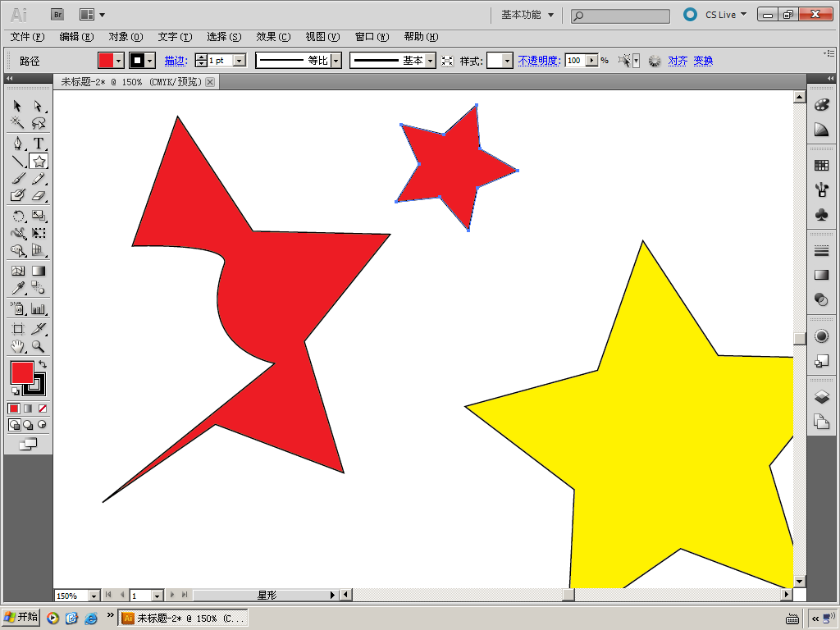Set paint mode to Gradient
The height and width of the screenshot is (630, 840).
(28, 409)
